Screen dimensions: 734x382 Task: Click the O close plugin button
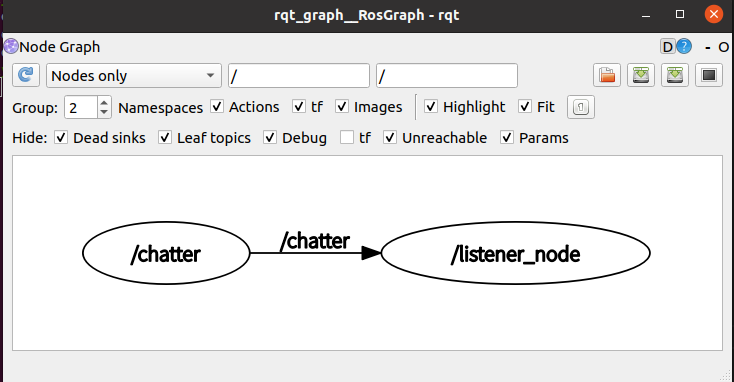tap(724, 47)
